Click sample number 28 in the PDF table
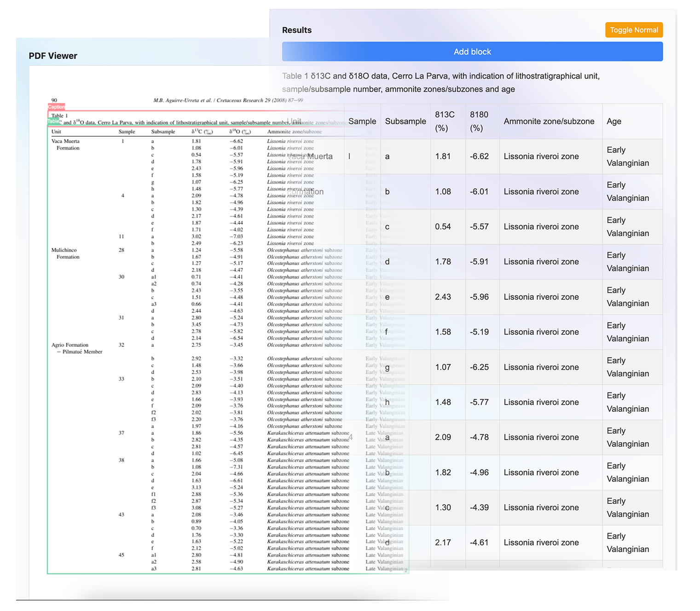The image size is (700, 611). 121,250
